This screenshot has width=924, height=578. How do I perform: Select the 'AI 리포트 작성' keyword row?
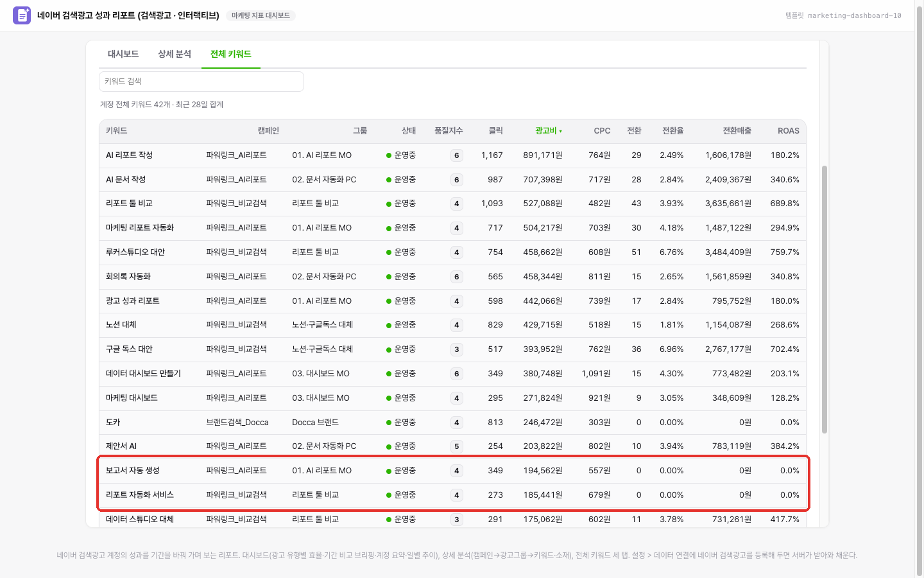[x=452, y=155]
